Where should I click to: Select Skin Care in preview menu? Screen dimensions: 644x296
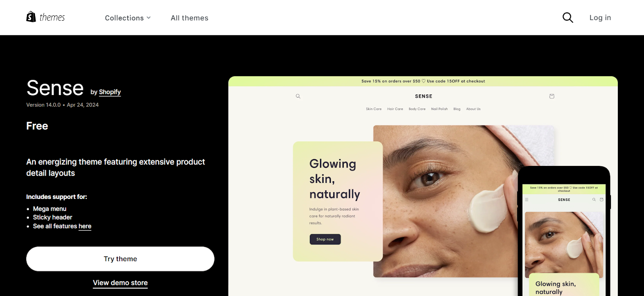coord(374,109)
